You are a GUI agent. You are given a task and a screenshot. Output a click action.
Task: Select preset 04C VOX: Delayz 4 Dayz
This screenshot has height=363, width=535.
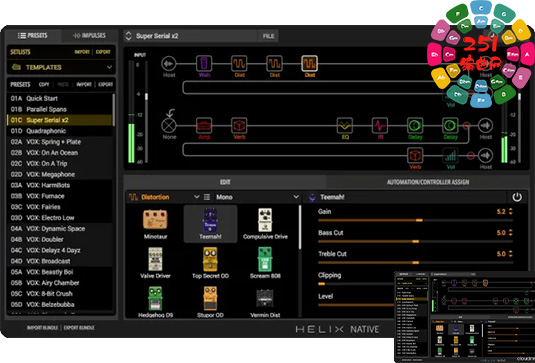pos(59,250)
